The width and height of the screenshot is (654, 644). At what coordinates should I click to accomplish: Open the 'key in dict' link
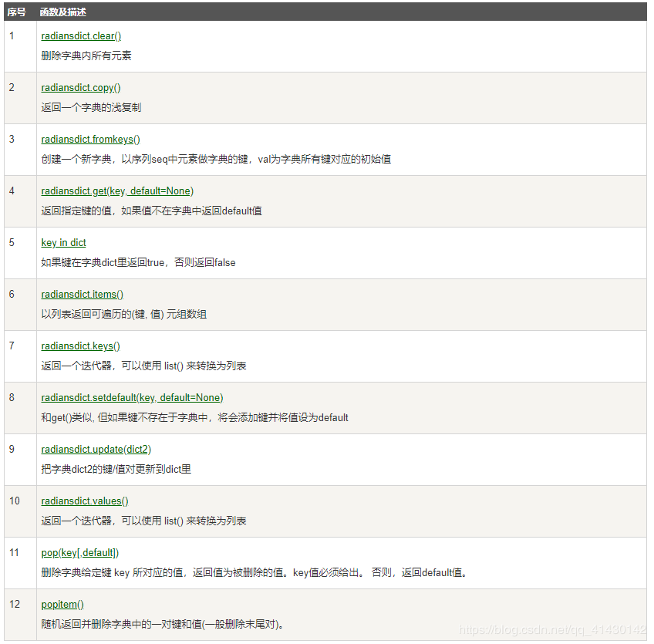click(x=63, y=242)
